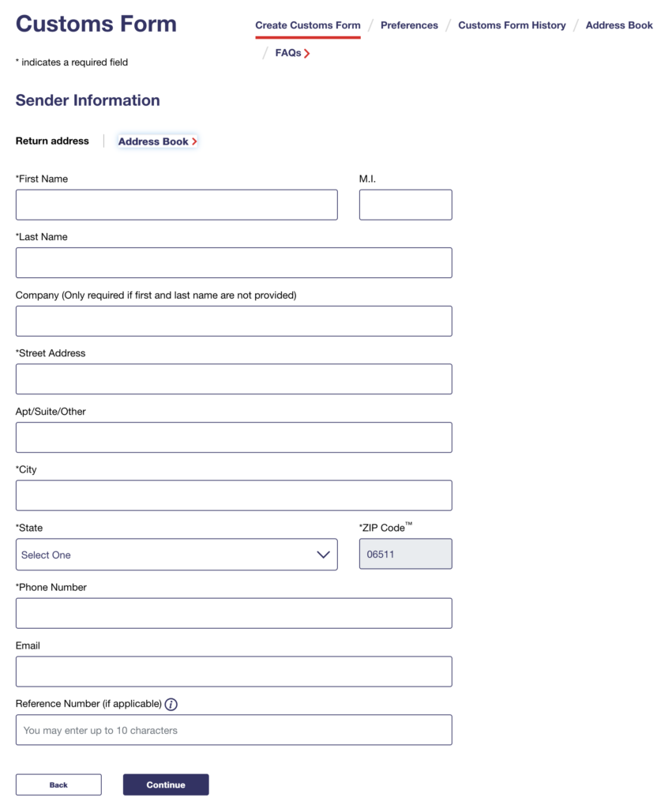Click the Reference Number text box
The image size is (672, 809).
click(x=234, y=730)
